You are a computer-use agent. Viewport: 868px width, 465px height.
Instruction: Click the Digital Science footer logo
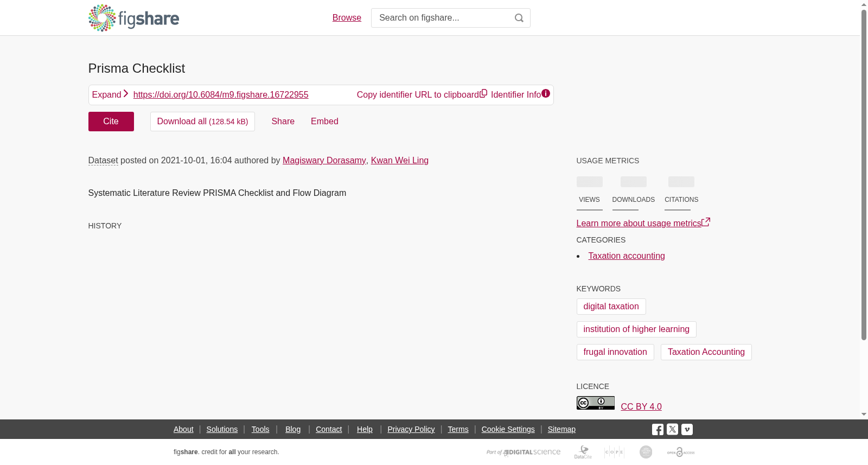(524, 452)
